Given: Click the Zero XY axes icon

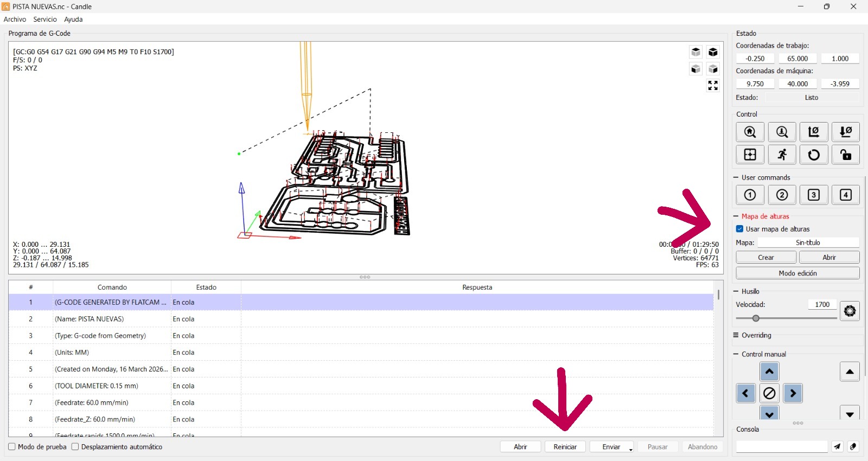Looking at the screenshot, I should pos(814,132).
